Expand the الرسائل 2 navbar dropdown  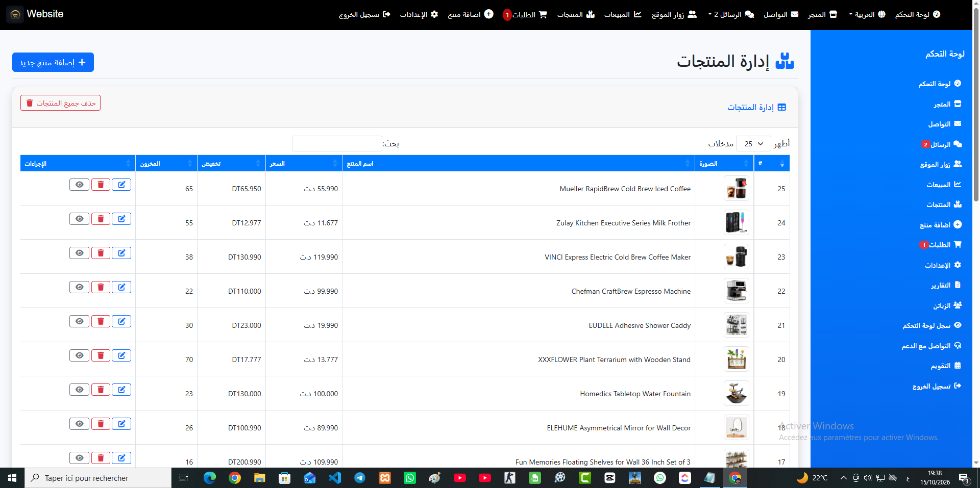[x=731, y=14]
